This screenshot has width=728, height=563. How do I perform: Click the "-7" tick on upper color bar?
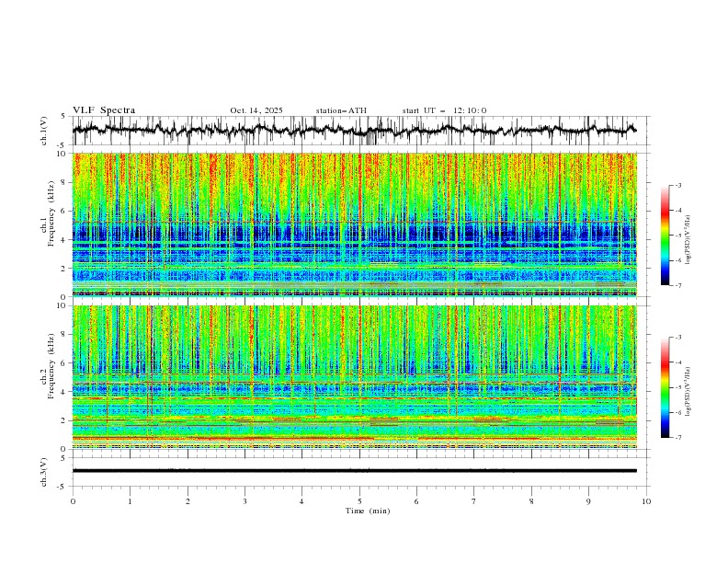tap(678, 286)
